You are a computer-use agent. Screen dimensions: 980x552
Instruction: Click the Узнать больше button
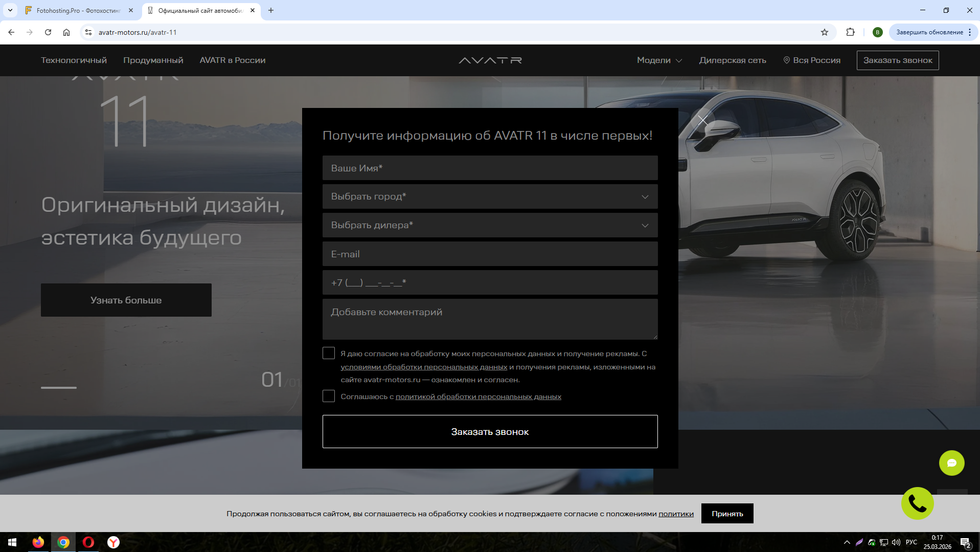tap(126, 300)
